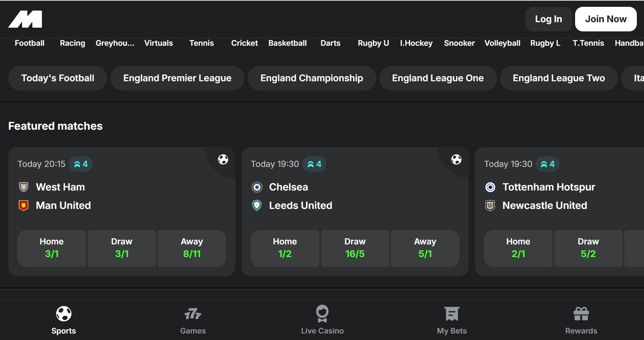Open the My Bets receipt icon
Image resolution: width=644 pixels, height=340 pixels.
click(x=452, y=314)
